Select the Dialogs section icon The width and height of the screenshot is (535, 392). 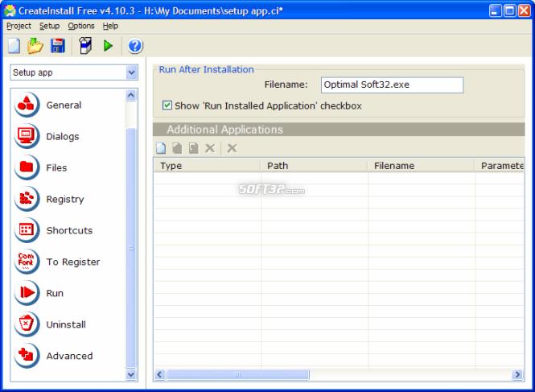click(x=27, y=136)
